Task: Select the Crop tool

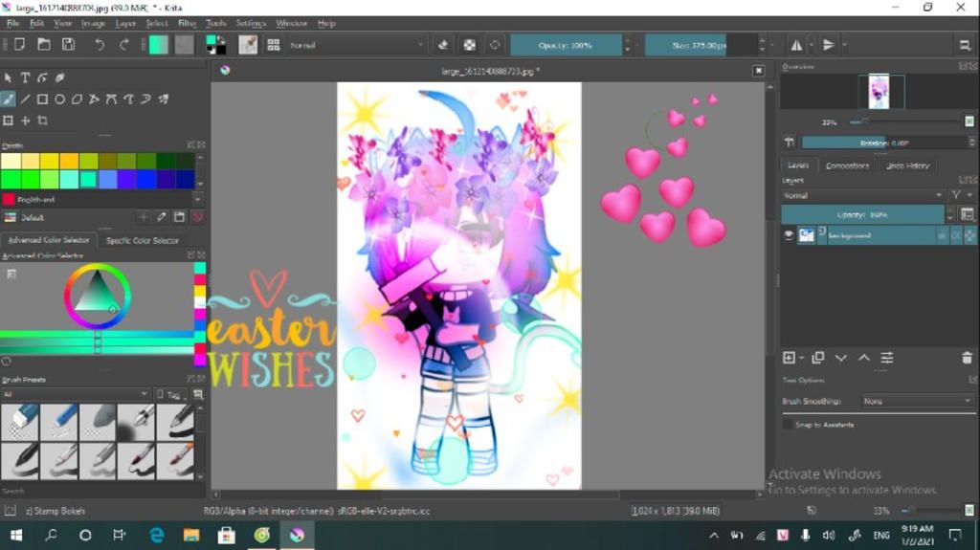Action: pyautogui.click(x=42, y=120)
